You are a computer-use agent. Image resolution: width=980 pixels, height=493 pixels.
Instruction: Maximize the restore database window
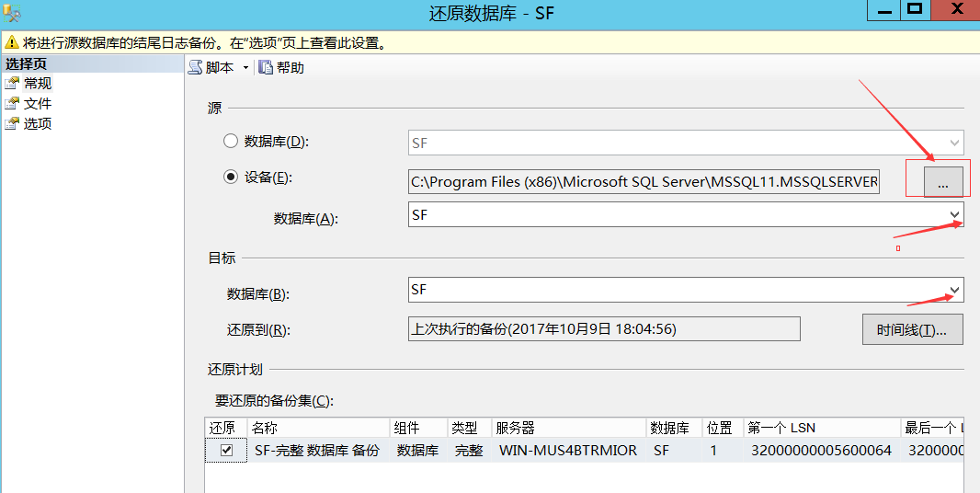click(x=913, y=10)
